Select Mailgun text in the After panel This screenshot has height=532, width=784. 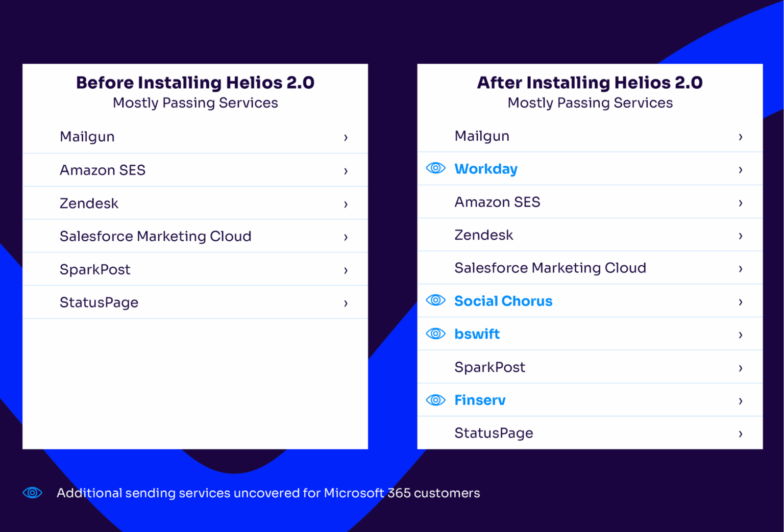[x=482, y=136]
